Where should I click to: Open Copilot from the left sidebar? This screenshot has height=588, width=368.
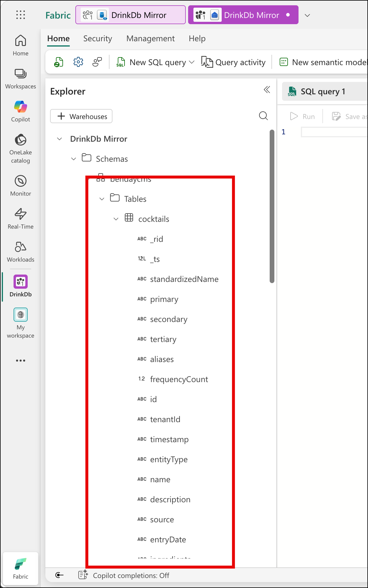pos(21,111)
